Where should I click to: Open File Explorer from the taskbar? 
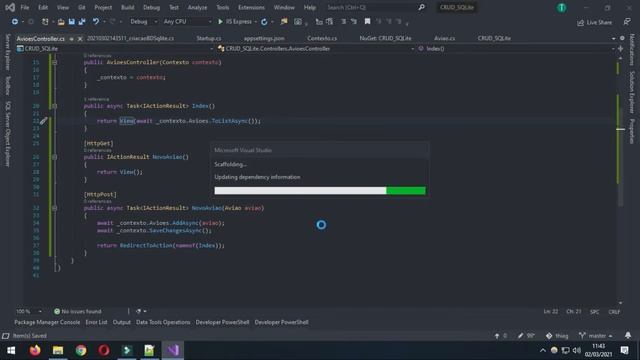[x=58, y=350]
